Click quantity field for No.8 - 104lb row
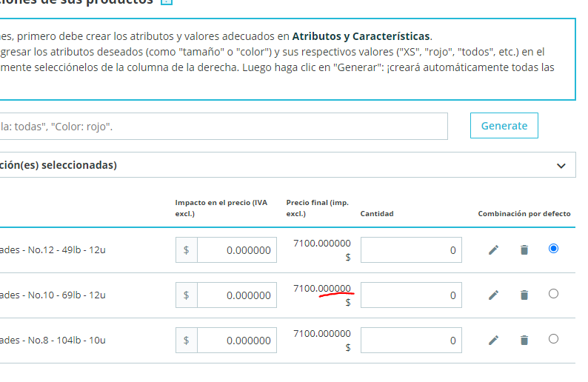The image size is (588, 382). click(411, 341)
